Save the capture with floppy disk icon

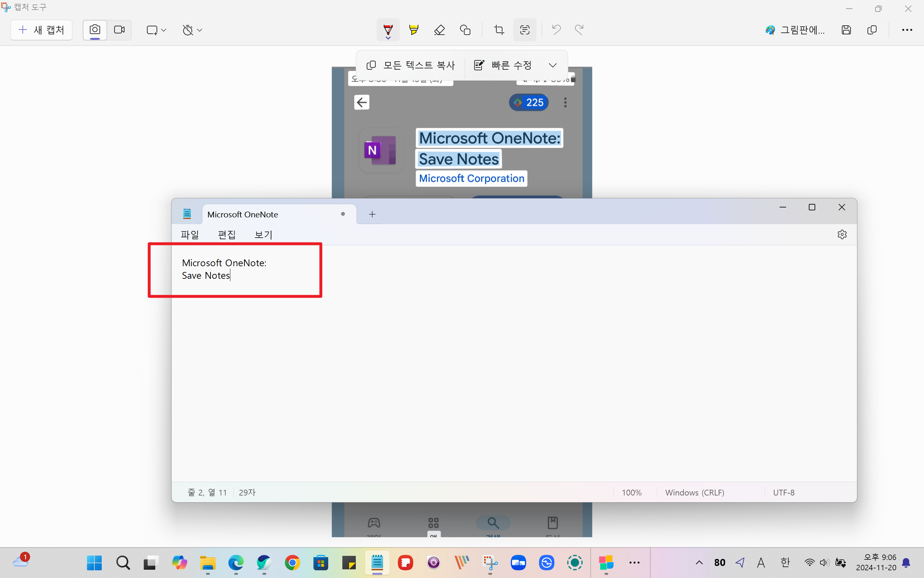[846, 30]
